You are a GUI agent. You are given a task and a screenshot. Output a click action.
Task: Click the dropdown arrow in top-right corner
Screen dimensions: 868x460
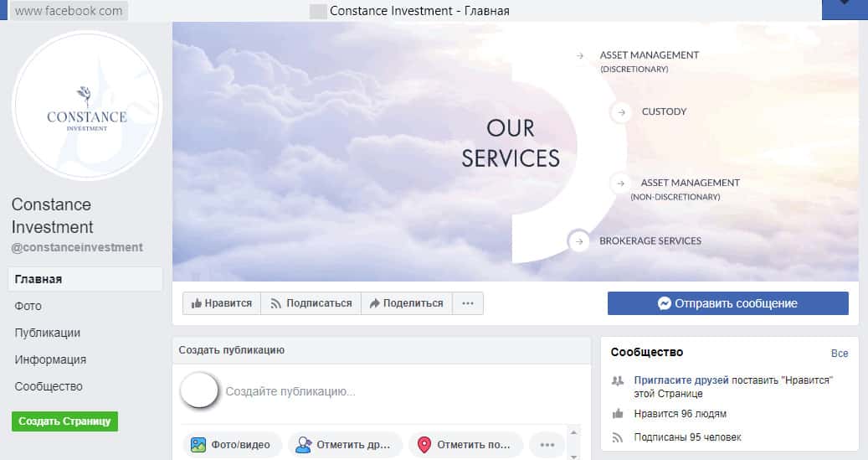coord(845,4)
